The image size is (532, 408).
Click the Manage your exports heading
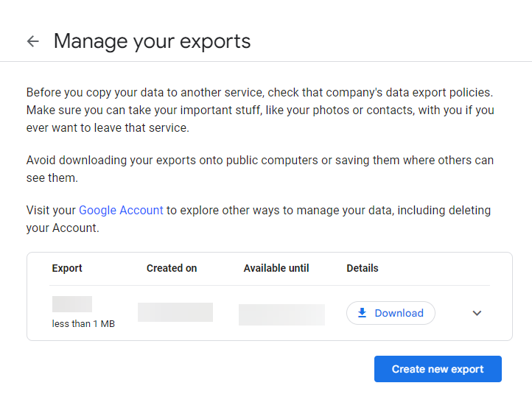[x=153, y=41]
